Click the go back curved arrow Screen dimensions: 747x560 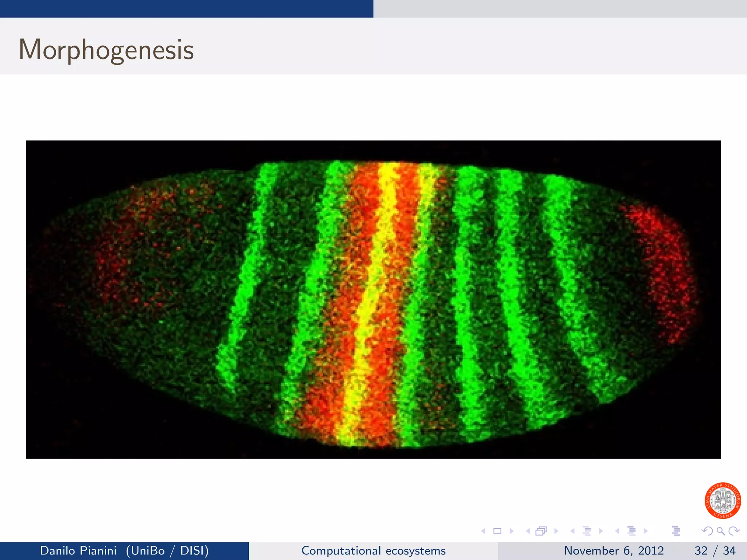point(707,531)
